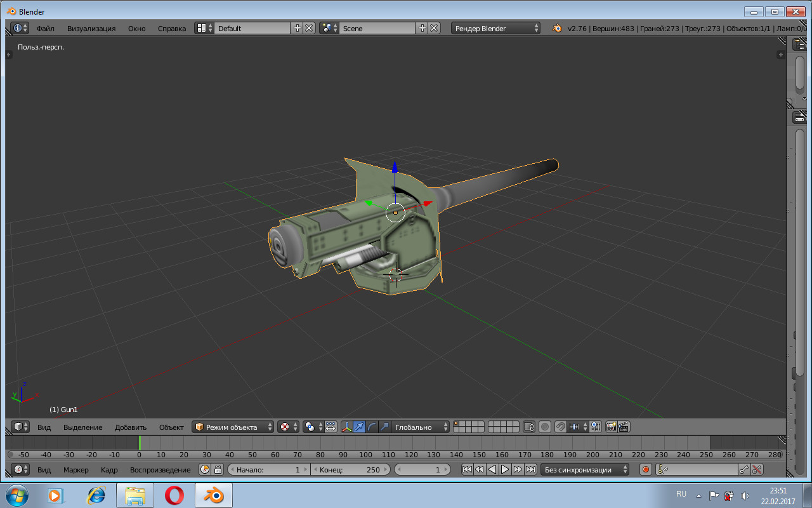Toggle the 3D manipulator axes button
Screen dimensions: 812x508
(347, 427)
